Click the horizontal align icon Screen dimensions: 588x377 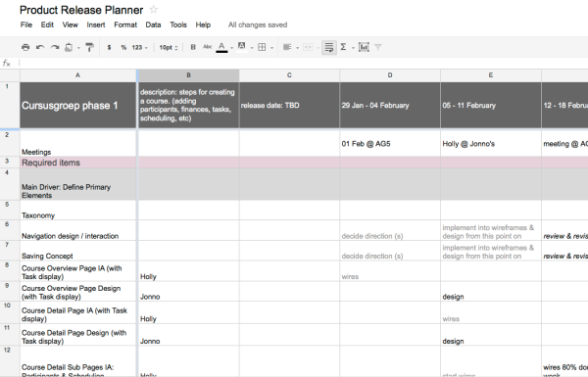287,47
